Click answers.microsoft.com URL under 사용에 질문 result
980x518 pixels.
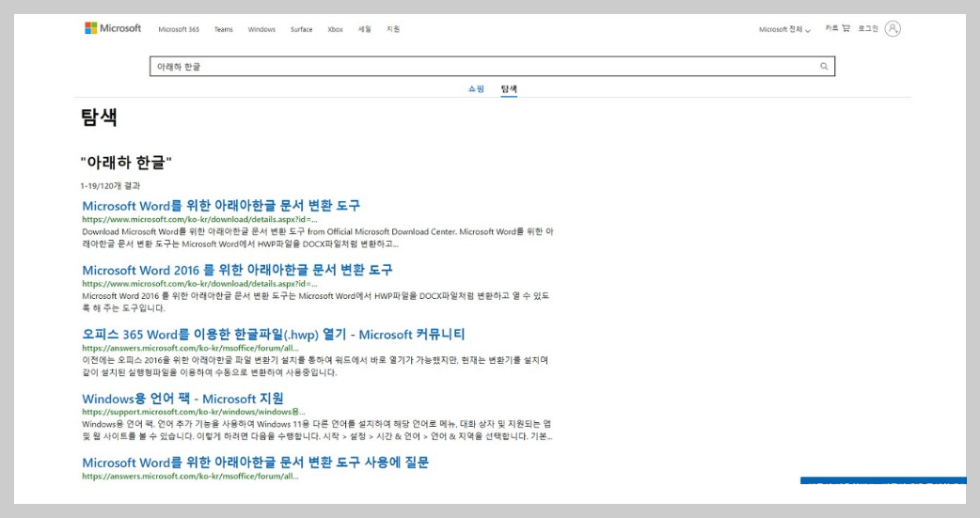(190, 476)
